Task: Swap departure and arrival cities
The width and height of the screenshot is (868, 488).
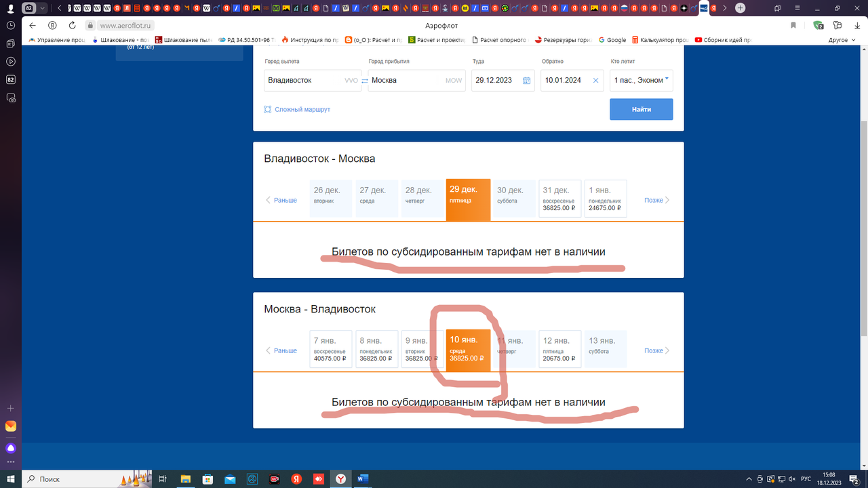Action: [364, 81]
